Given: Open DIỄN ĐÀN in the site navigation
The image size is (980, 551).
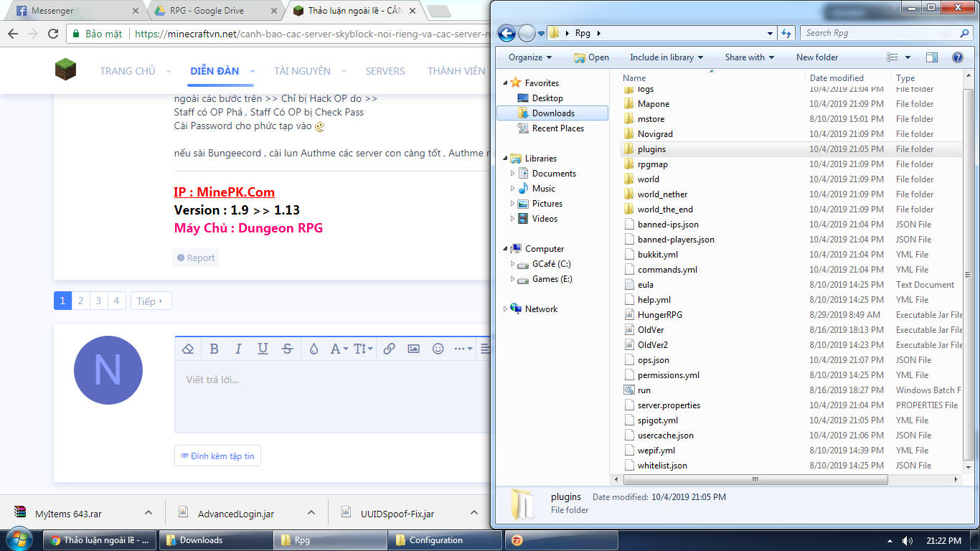Looking at the screenshot, I should tap(215, 71).
